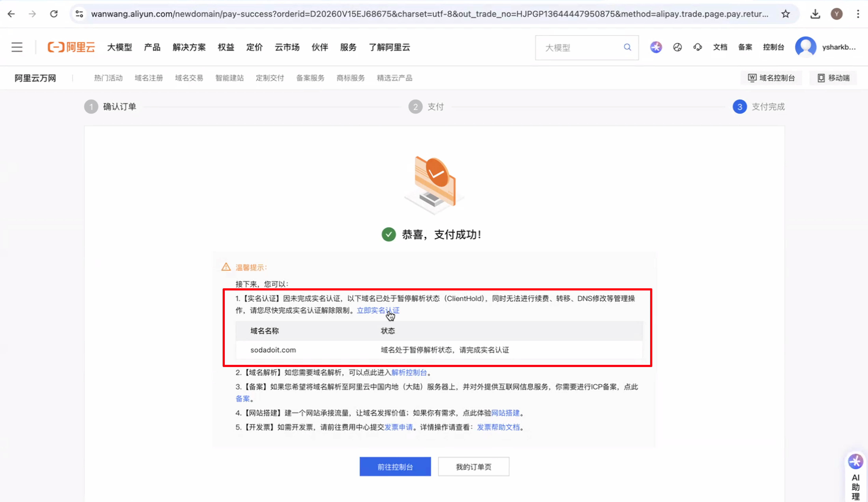Switch to the 域名交易 tab
This screenshot has height=502, width=868.
[x=189, y=78]
